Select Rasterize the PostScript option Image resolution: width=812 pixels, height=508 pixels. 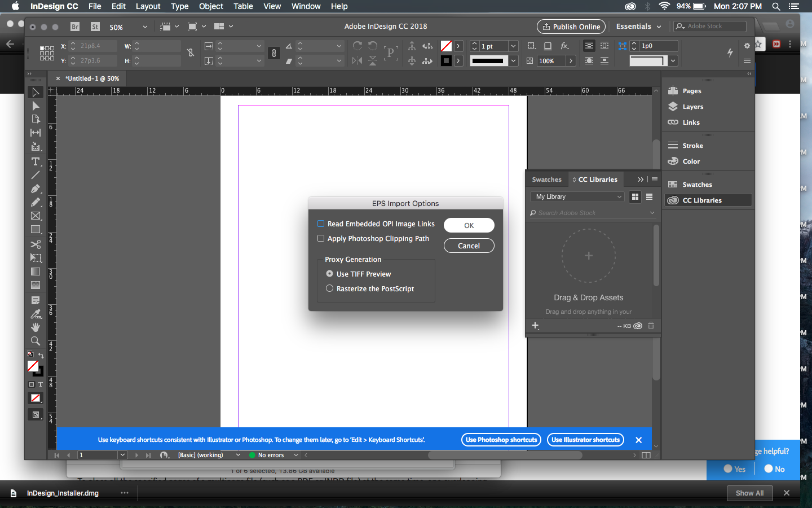tap(330, 288)
